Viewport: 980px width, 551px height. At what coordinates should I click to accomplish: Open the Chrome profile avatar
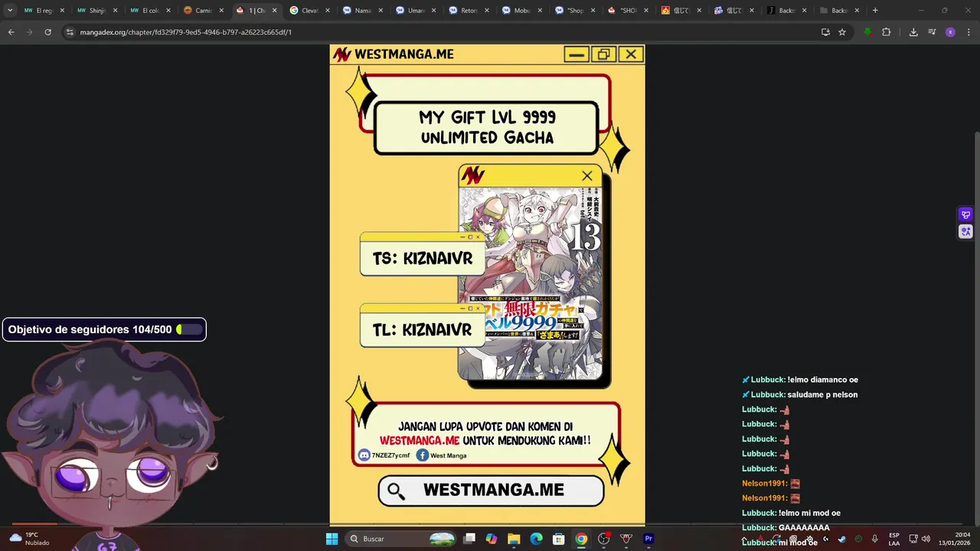[x=950, y=32]
